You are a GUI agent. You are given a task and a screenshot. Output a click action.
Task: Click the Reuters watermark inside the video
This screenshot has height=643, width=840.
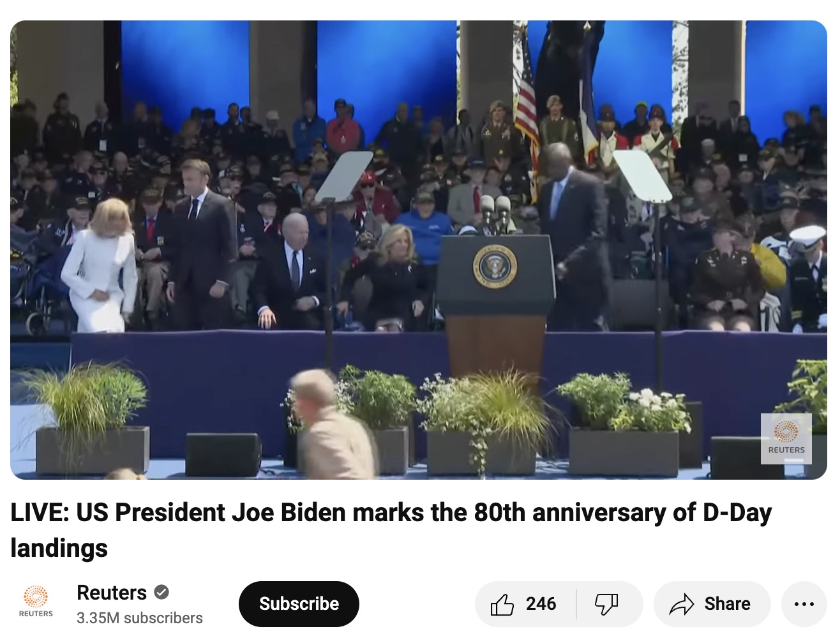click(x=786, y=438)
